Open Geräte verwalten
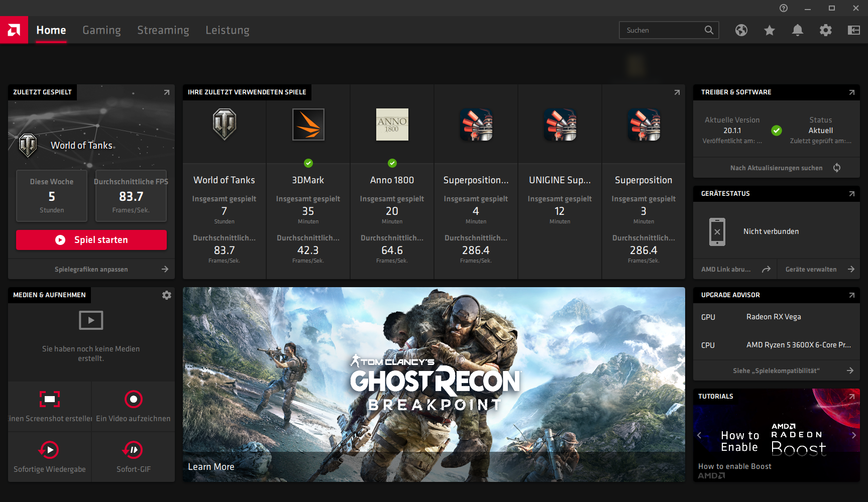The width and height of the screenshot is (868, 502). tap(819, 269)
